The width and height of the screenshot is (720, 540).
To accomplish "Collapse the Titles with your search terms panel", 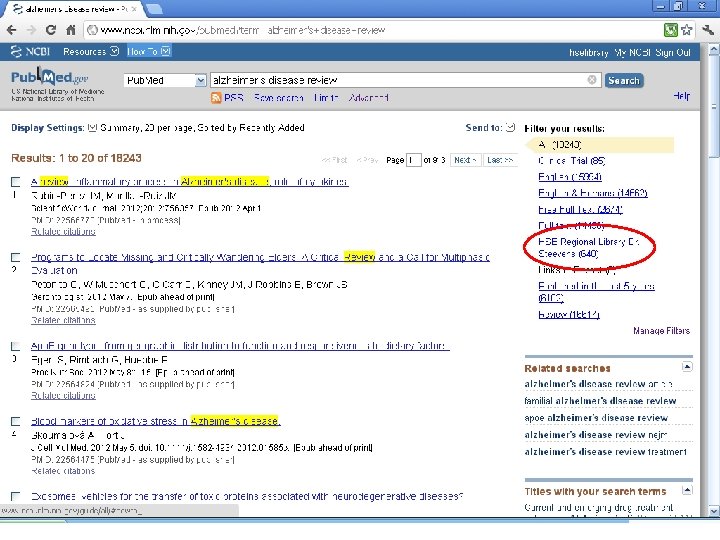I will coord(687,490).
